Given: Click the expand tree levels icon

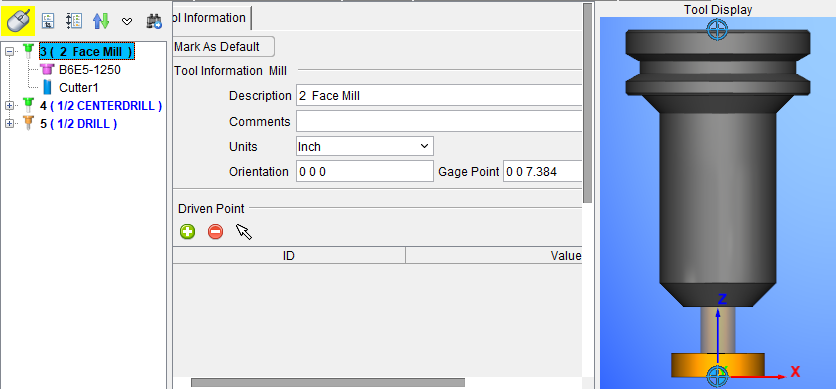Looking at the screenshot, I should click(x=74, y=21).
